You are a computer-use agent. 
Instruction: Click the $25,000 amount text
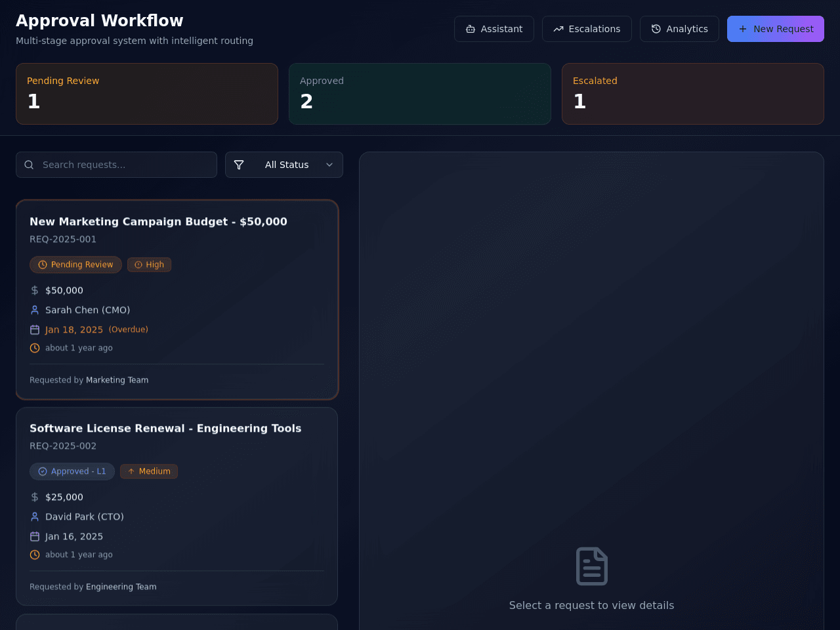pyautogui.click(x=64, y=497)
